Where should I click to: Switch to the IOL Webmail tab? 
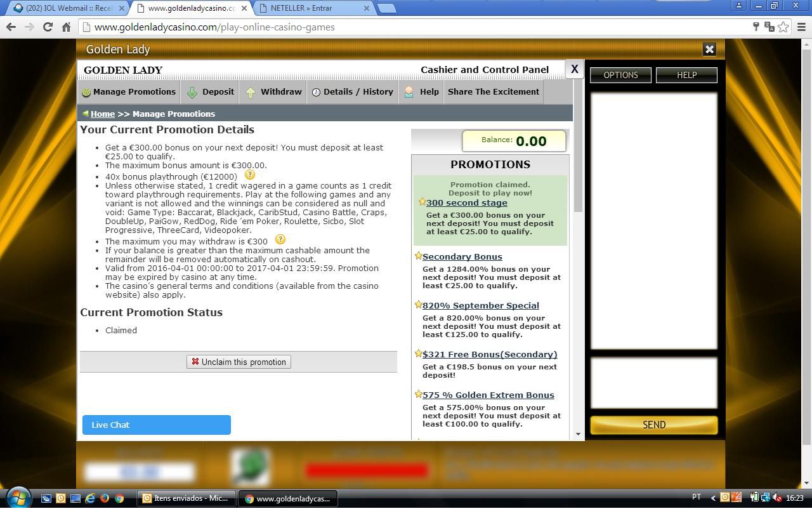(x=69, y=8)
